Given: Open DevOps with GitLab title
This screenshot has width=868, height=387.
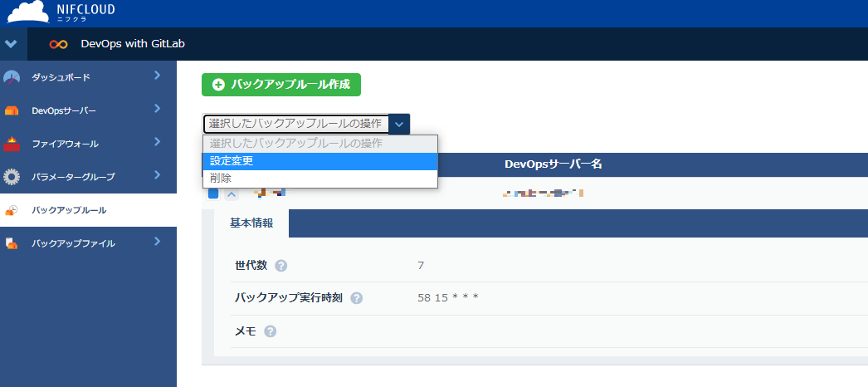Looking at the screenshot, I should 133,44.
